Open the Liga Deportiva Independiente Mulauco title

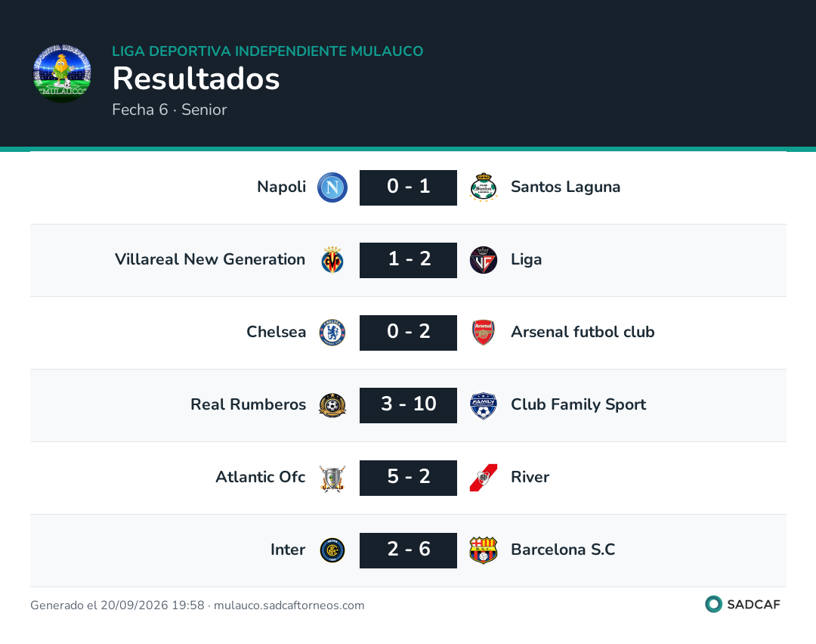(x=267, y=51)
